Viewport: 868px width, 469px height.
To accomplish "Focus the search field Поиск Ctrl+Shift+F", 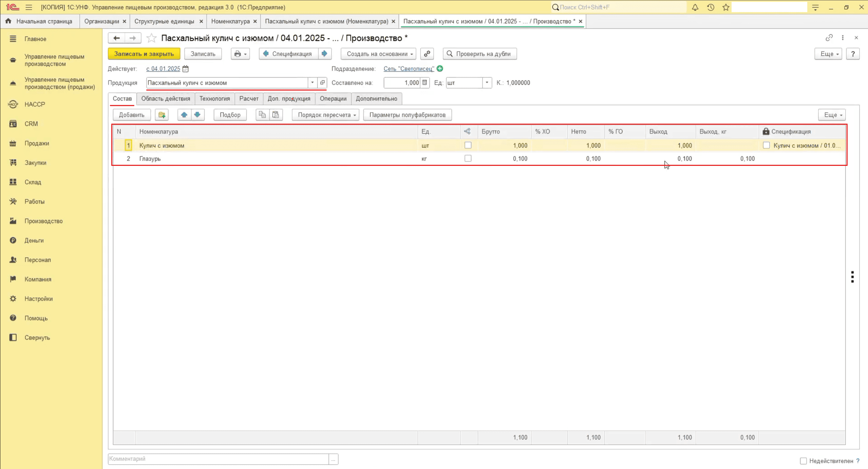I will [x=619, y=7].
